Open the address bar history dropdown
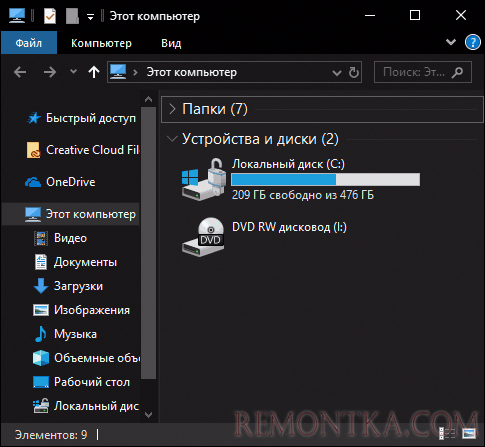This screenshot has height=447, width=485. (x=337, y=72)
